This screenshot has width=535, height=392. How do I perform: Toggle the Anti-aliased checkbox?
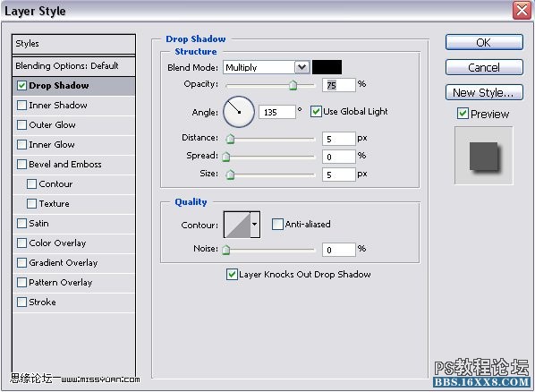click(x=277, y=225)
